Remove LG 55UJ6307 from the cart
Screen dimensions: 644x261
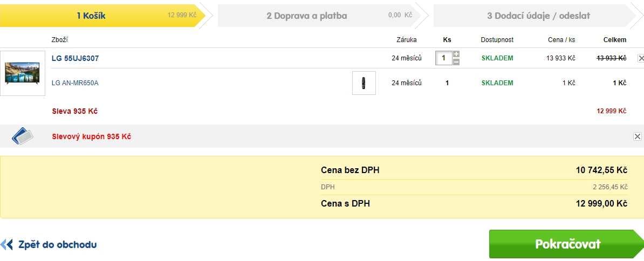click(641, 58)
